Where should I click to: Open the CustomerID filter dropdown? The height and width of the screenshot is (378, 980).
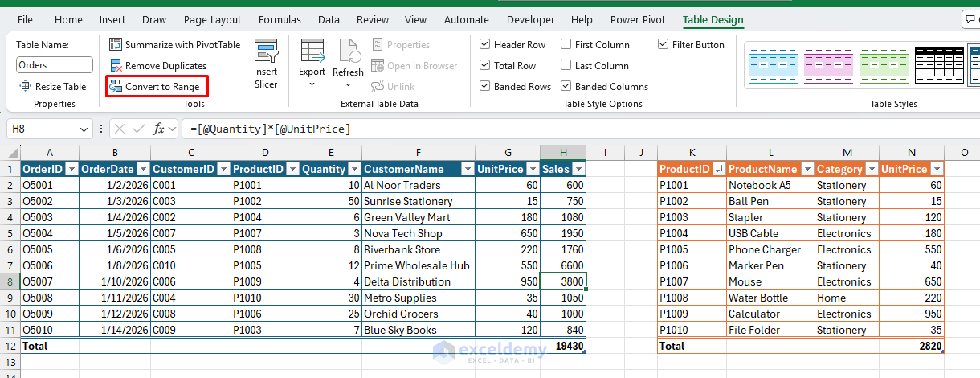tap(223, 169)
